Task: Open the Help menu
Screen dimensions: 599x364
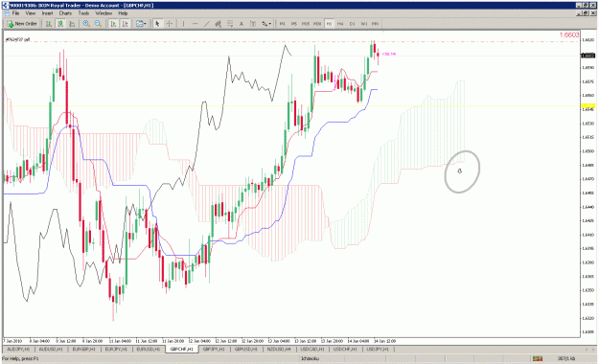Action: tap(123, 13)
